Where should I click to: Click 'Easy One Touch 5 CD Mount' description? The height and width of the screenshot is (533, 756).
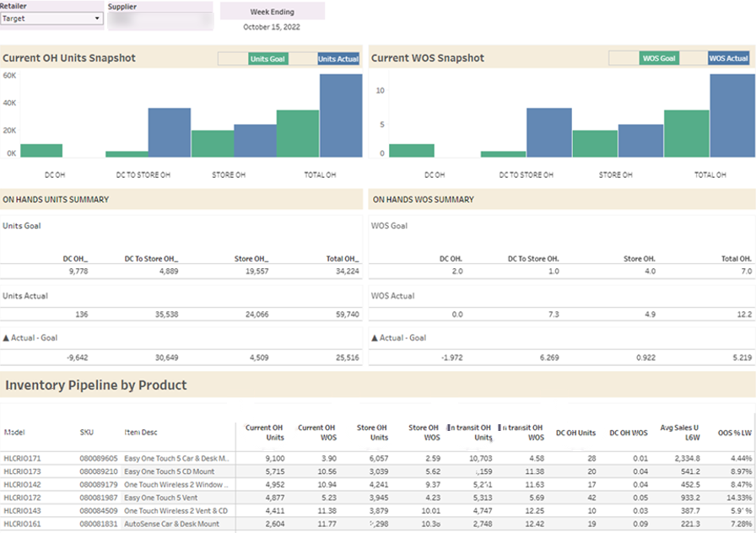(x=170, y=471)
